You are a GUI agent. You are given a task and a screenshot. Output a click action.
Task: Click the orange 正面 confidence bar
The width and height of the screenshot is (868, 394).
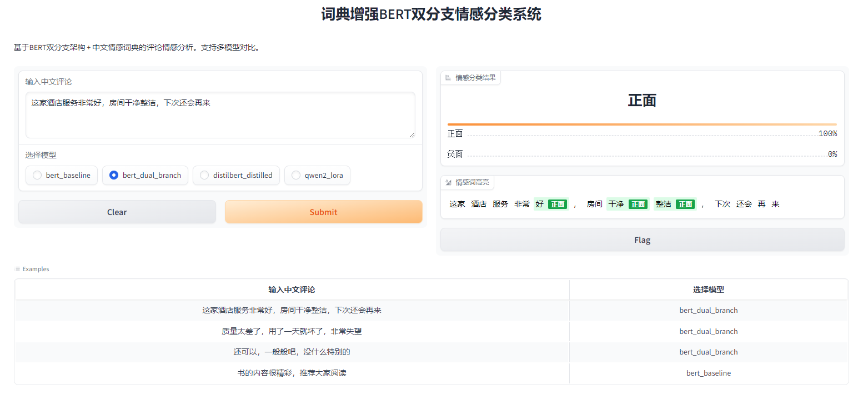coord(641,124)
